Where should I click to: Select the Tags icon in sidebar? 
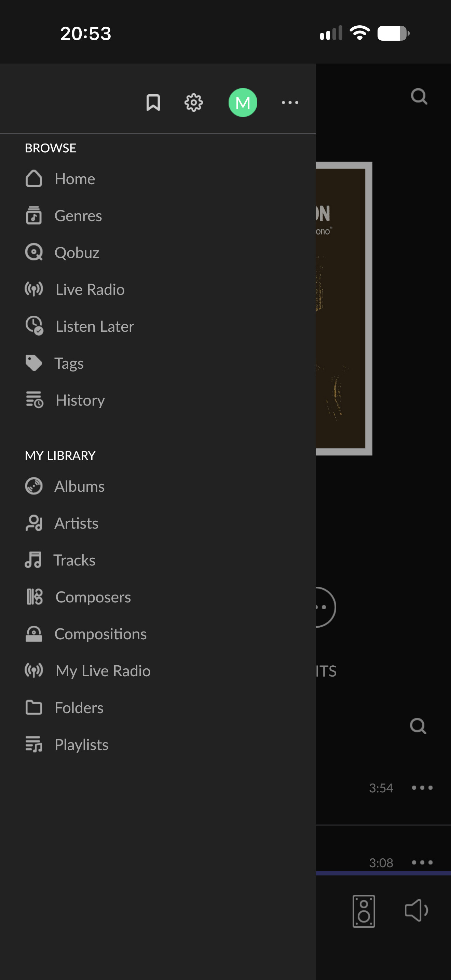[x=34, y=363]
